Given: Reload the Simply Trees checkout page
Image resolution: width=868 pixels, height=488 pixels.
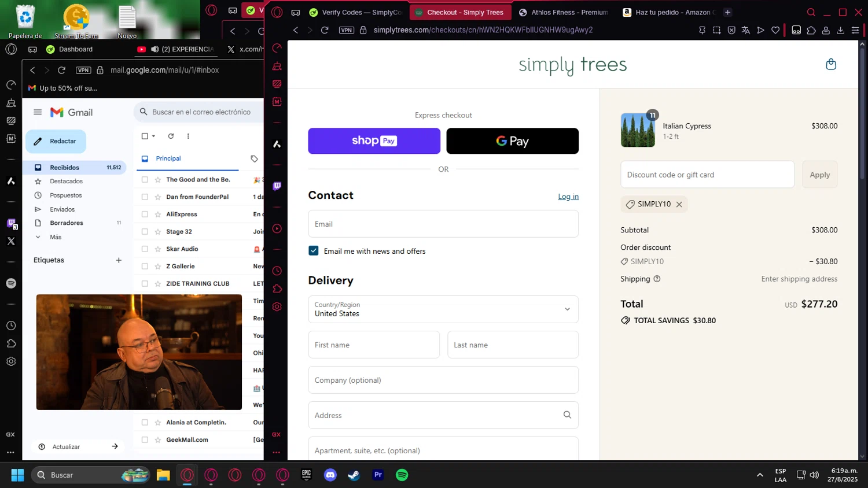Looking at the screenshot, I should pos(325,30).
